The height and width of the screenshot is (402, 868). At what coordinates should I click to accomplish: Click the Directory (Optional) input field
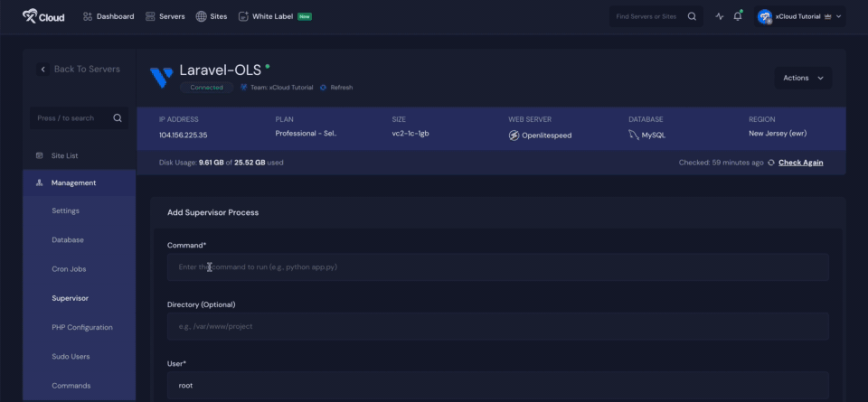(497, 326)
